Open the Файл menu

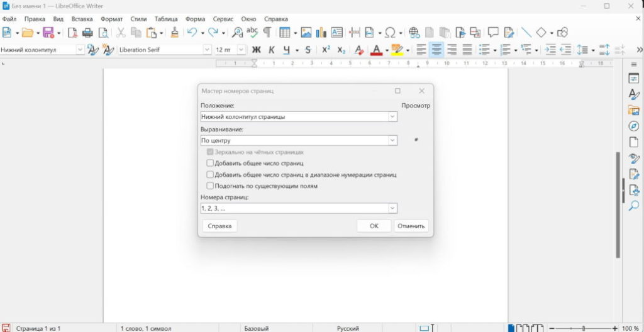coord(9,19)
